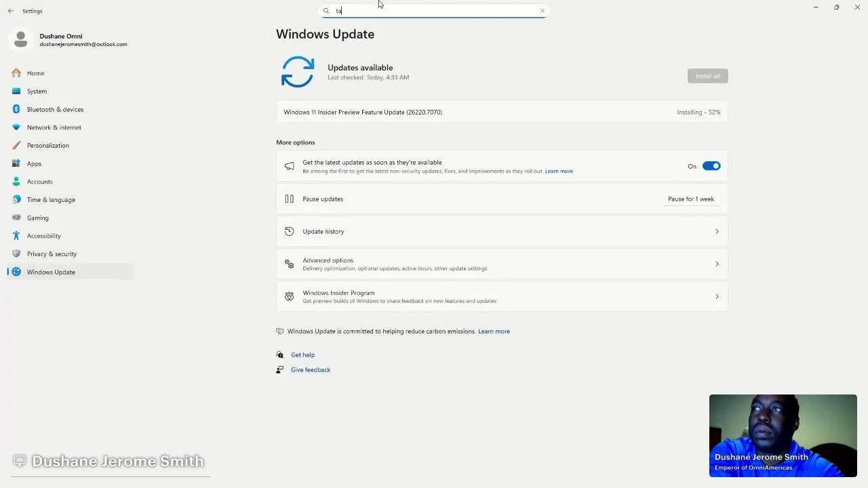
Task: Click the Advanced options gear icon
Action: pos(290,264)
